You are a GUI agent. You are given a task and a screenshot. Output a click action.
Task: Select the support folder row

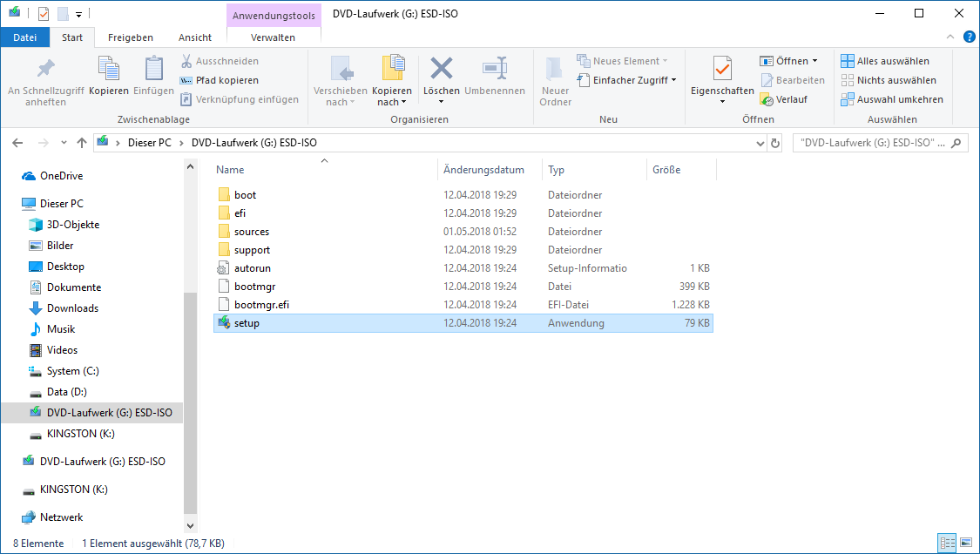463,250
